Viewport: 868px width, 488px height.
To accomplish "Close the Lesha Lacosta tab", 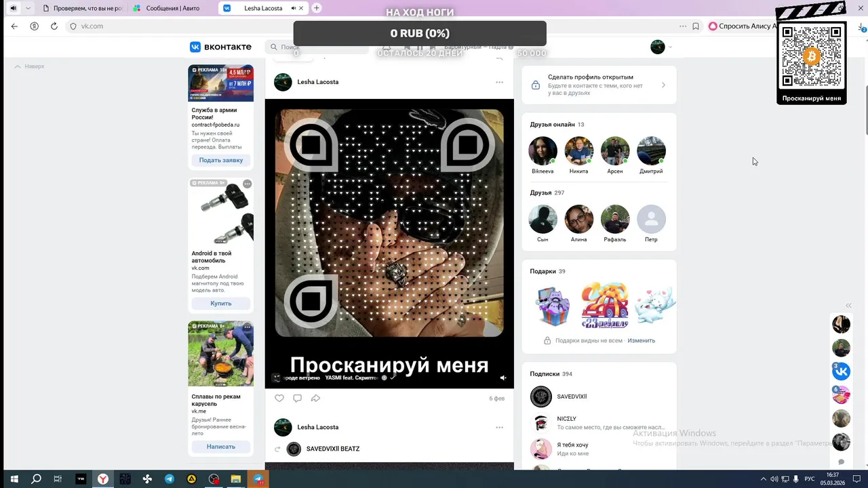I will tap(302, 8).
